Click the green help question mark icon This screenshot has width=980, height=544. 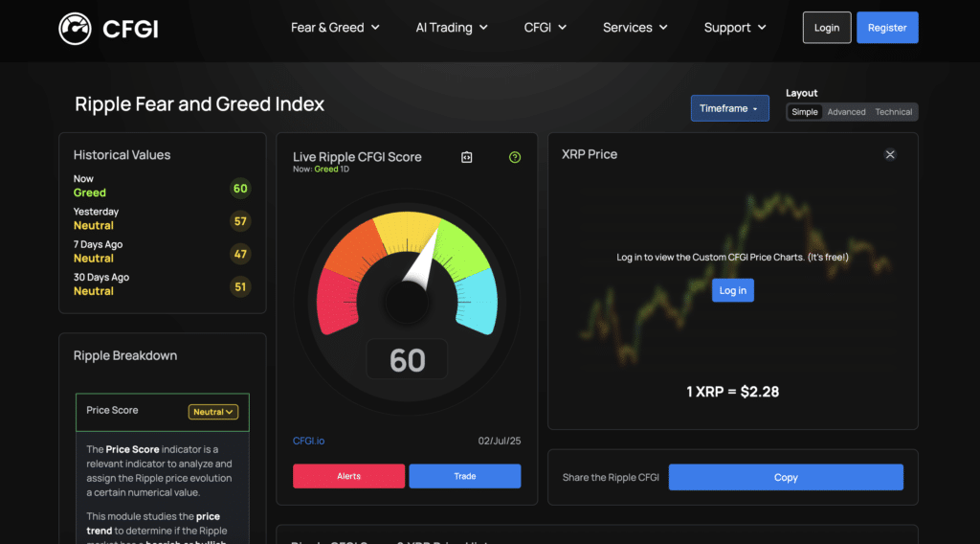515,158
